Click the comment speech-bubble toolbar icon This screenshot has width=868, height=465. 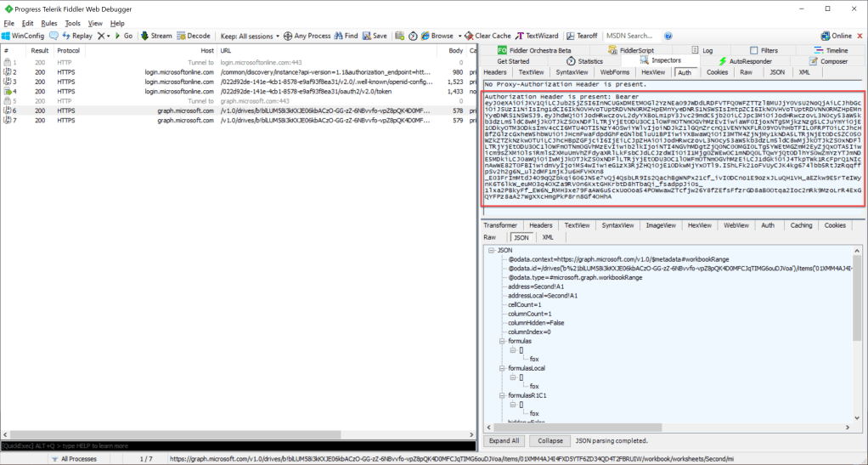click(x=54, y=36)
